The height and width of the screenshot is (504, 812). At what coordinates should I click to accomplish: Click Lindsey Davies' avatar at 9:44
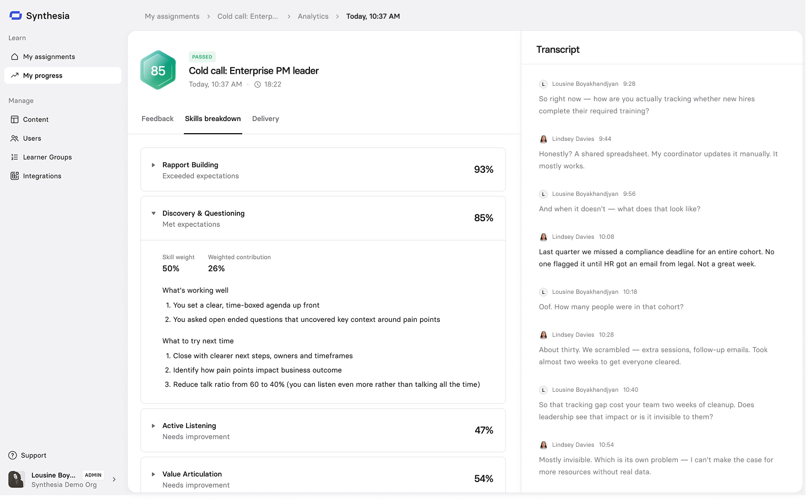coord(543,139)
